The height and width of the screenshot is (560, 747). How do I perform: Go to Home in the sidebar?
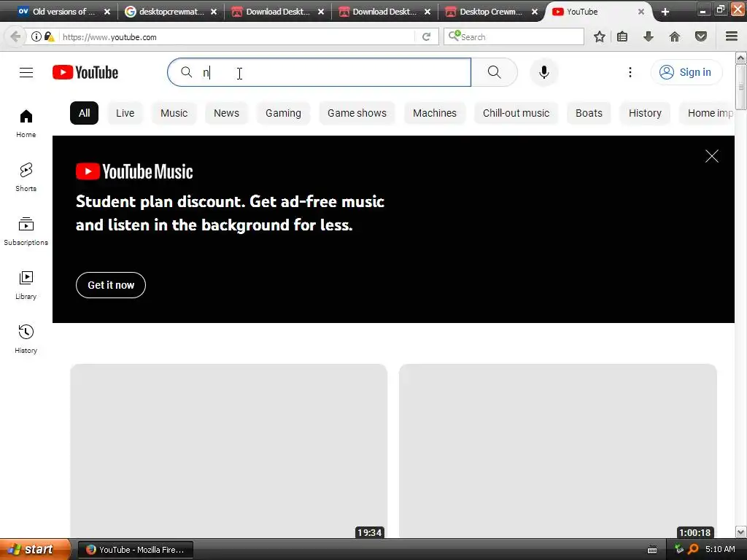coord(26,123)
